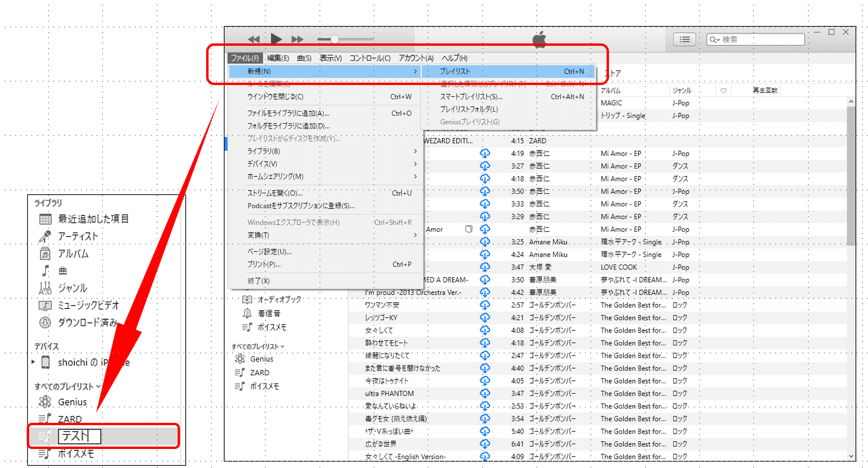The image size is (868, 468).
Task: Open the デバイス(V) submenu
Action: click(326, 164)
